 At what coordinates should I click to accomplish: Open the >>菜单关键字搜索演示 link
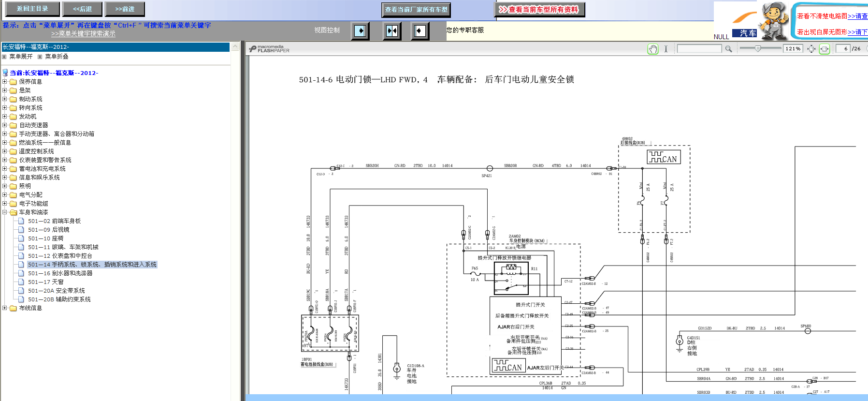coord(83,34)
